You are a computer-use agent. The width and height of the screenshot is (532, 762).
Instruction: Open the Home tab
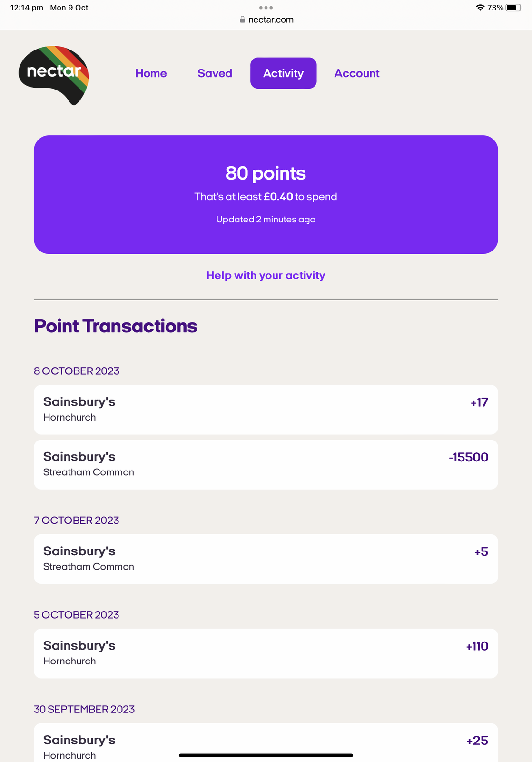click(151, 73)
